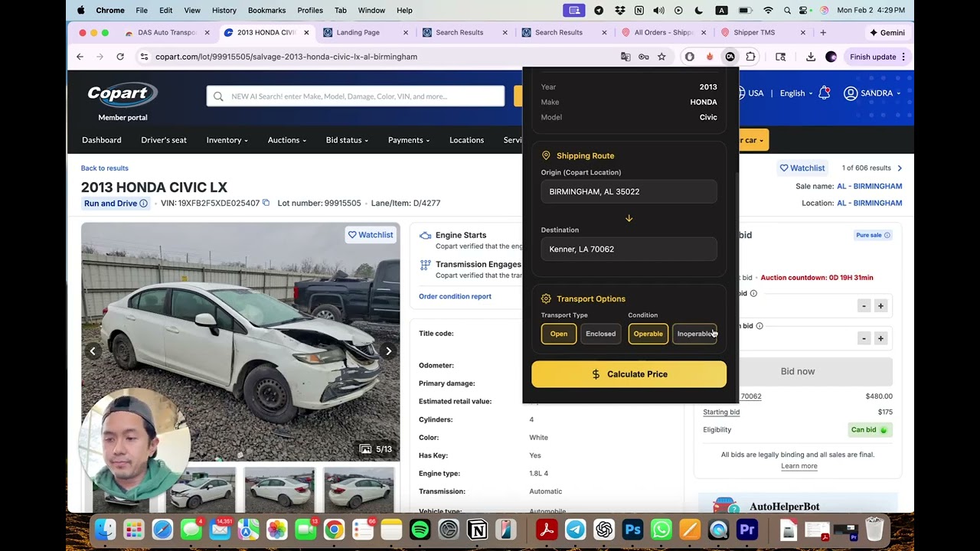Click Finish update button
The width and height of the screenshot is (980, 551).
873,57
